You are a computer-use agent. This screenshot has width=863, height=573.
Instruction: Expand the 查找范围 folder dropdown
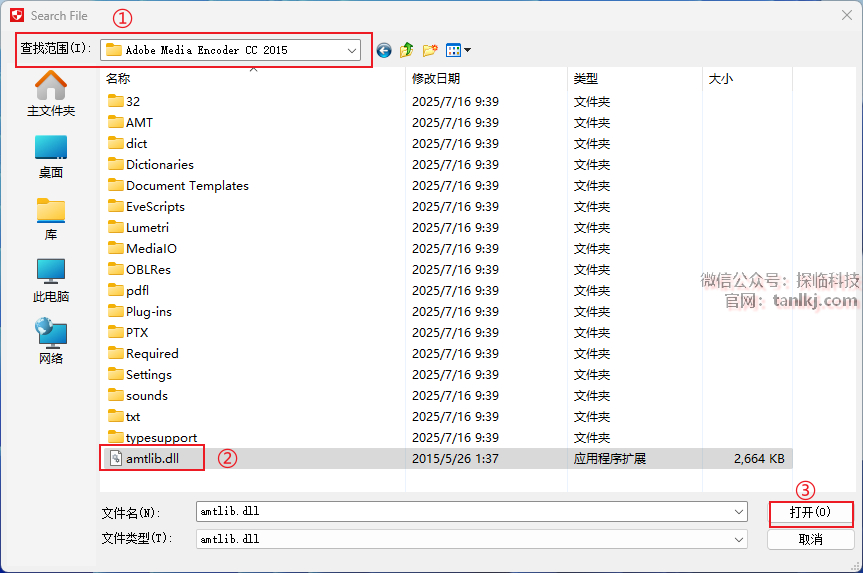click(352, 50)
